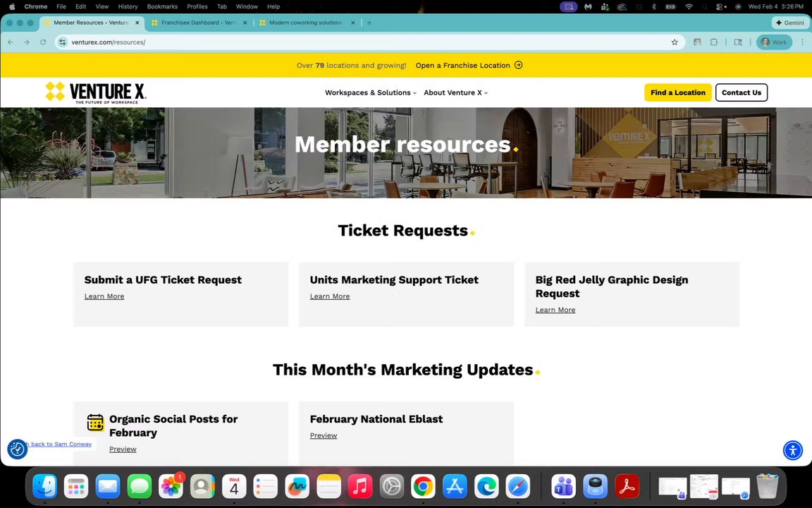Click the Malwarebytes menu bar icon
Viewport: 812px width, 508px height.
[x=588, y=7]
